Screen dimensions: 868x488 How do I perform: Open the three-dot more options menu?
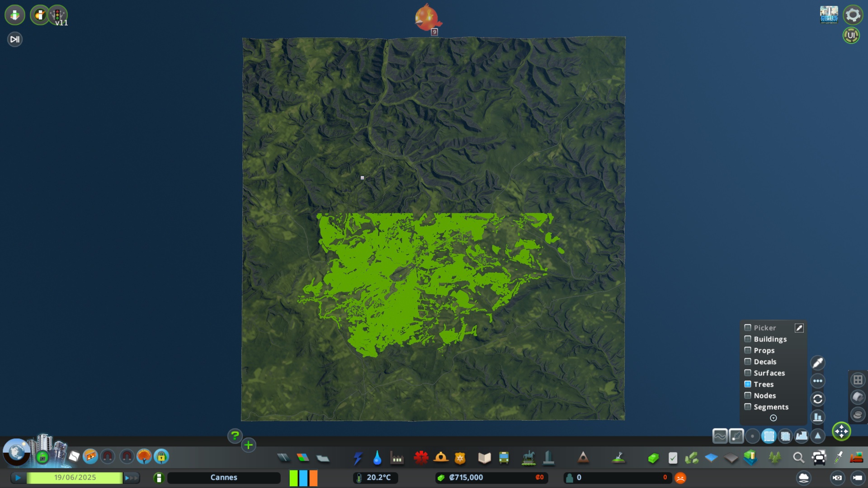tap(818, 380)
